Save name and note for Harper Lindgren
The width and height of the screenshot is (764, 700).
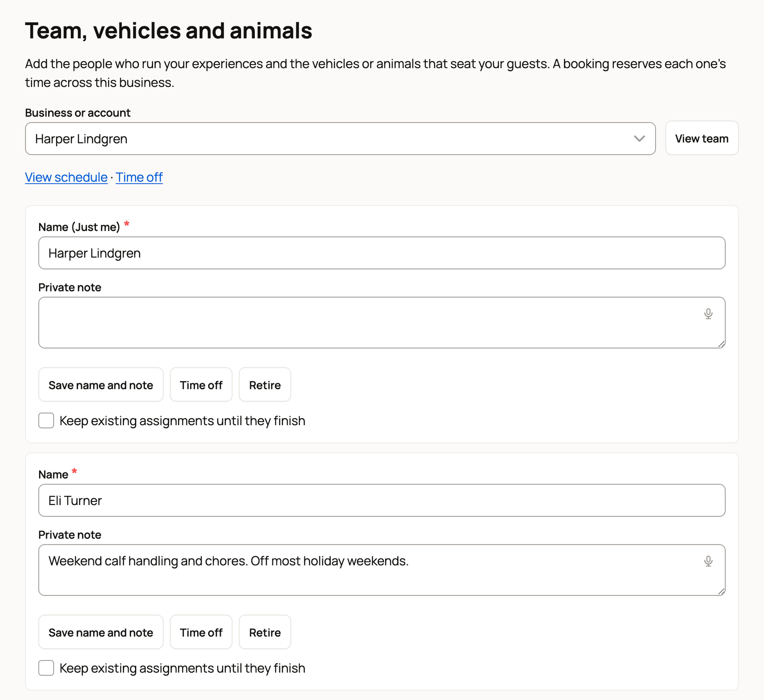(x=101, y=385)
